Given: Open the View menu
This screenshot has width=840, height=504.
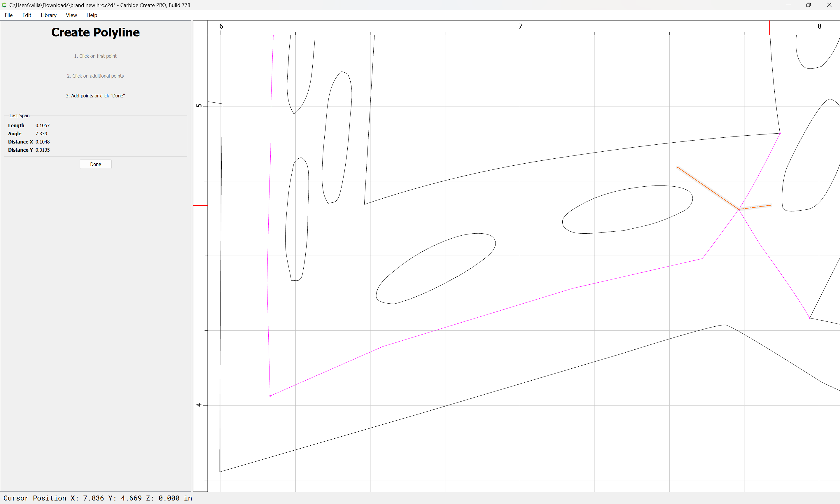Looking at the screenshot, I should coord(71,15).
